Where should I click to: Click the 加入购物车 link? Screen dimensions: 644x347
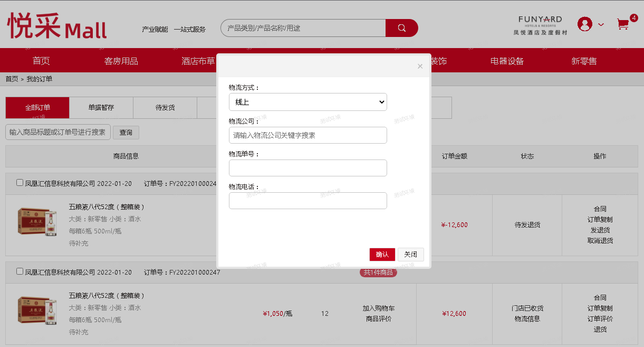point(379,308)
